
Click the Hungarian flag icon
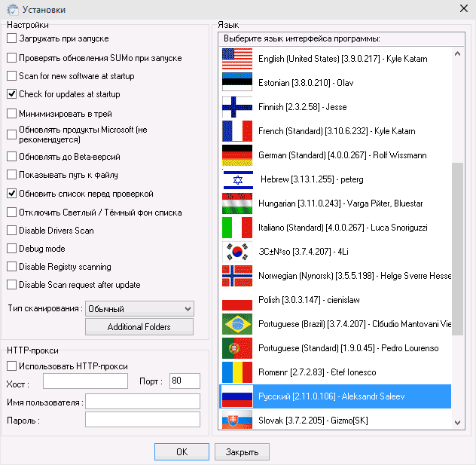tap(237, 203)
